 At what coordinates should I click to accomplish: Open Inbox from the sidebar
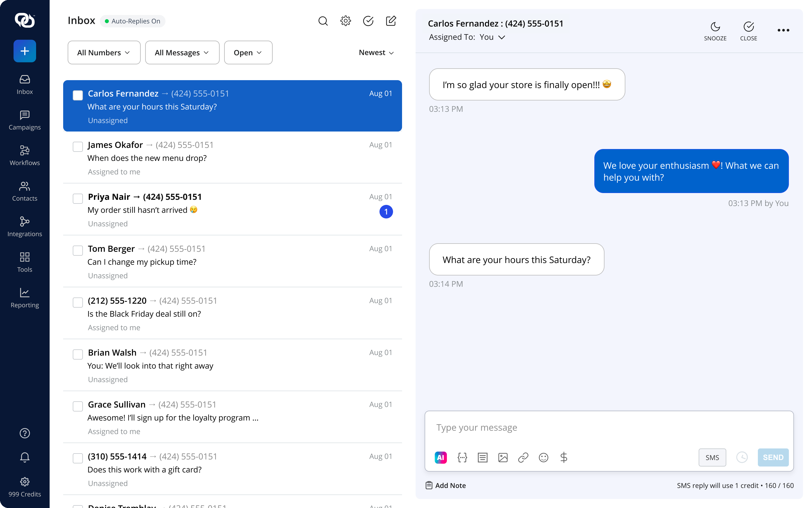pyautogui.click(x=25, y=85)
